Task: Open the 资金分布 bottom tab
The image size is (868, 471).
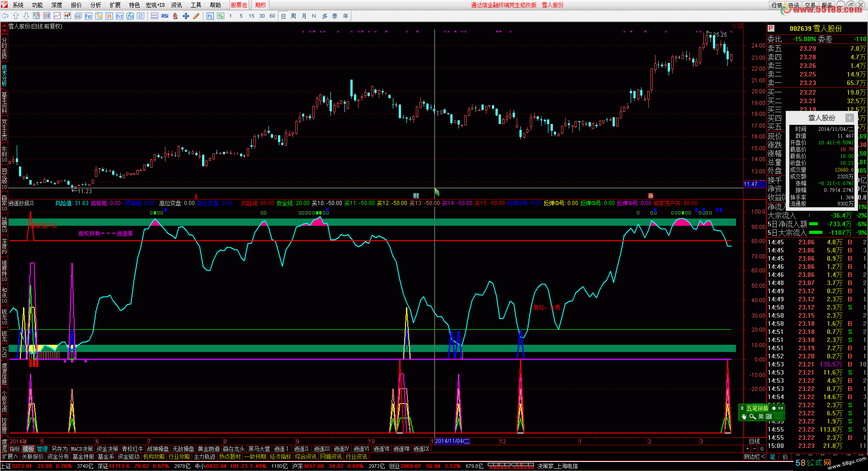Action: click(58, 457)
